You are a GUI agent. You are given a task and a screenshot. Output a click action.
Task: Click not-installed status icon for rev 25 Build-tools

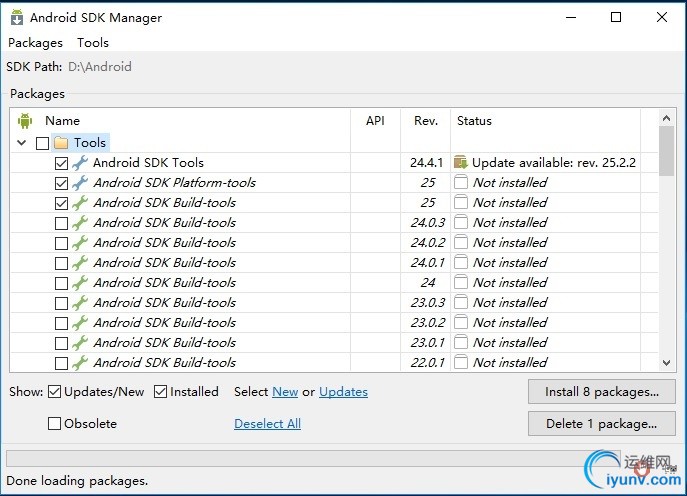pos(460,202)
